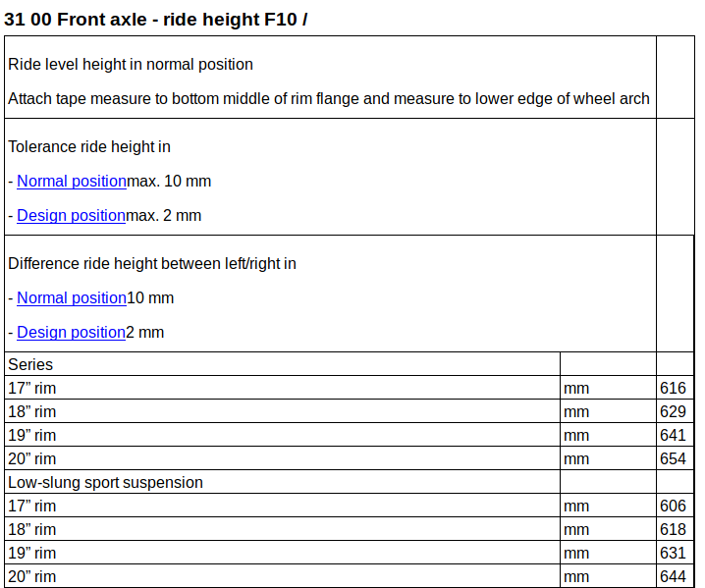
Task: Click the Series 19" rim value 641
Action: [673, 435]
